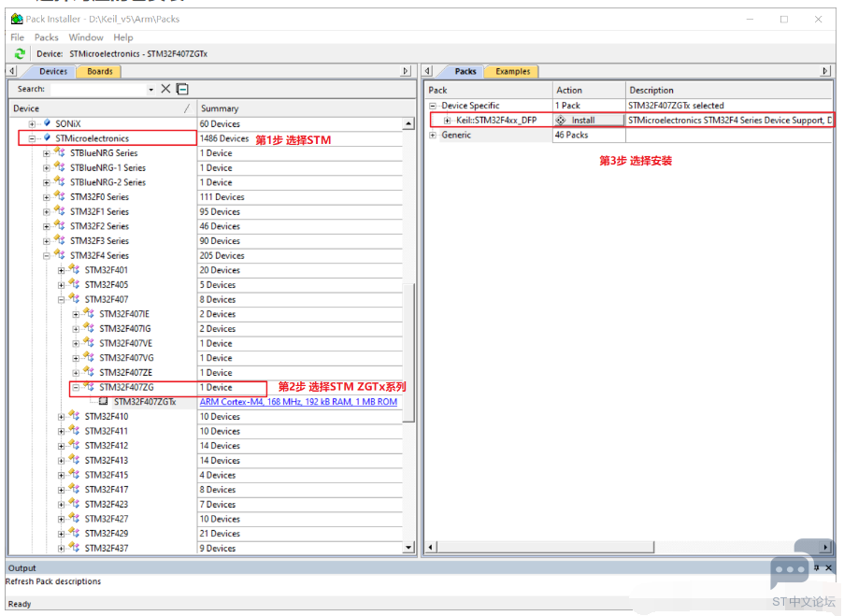Expand the Keil::STM32F4xx_DFP pack node
844x616 pixels.
(x=448, y=120)
